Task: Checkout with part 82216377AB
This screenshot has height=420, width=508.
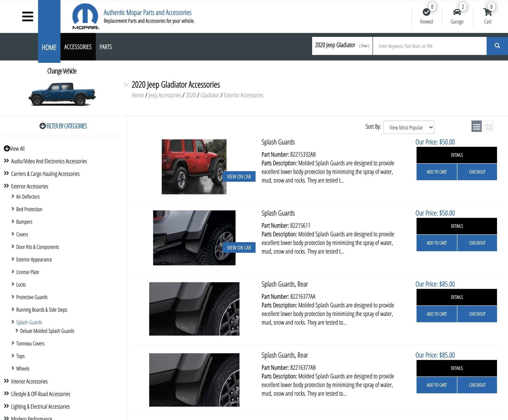Action: coord(477,385)
